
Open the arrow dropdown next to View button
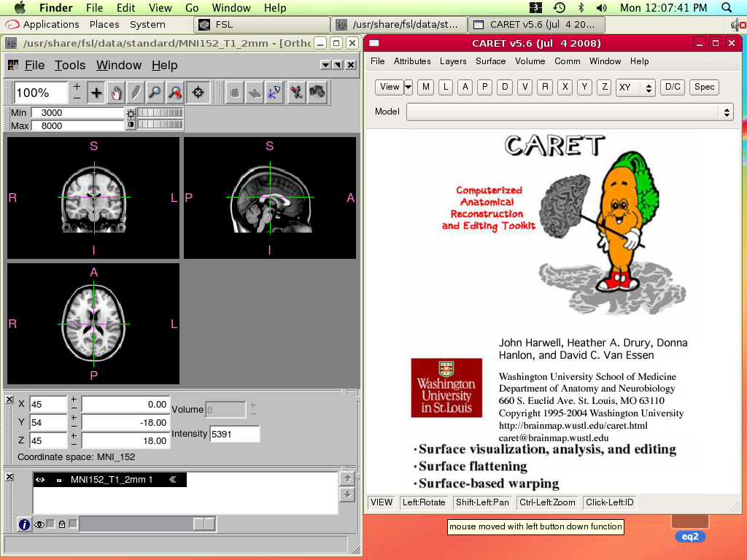pos(409,87)
